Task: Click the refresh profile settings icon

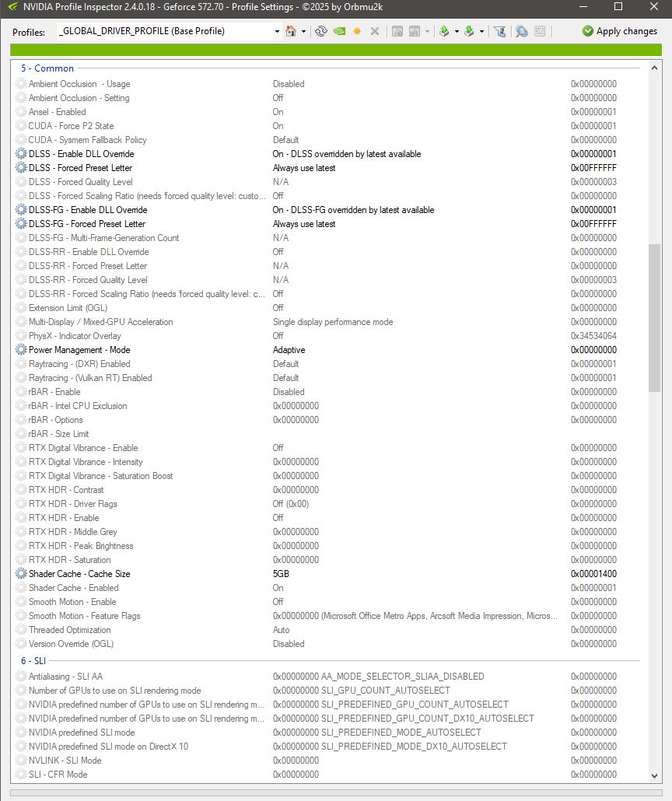Action: click(321, 31)
